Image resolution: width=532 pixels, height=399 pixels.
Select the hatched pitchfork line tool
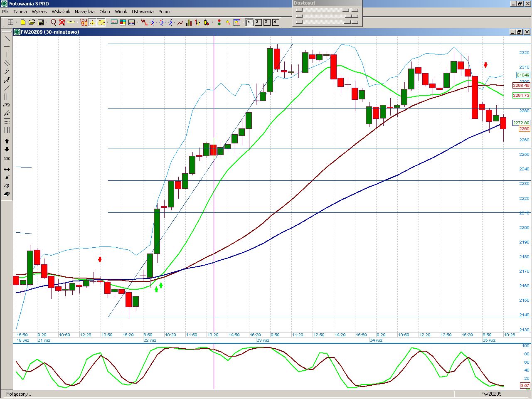tap(7, 80)
